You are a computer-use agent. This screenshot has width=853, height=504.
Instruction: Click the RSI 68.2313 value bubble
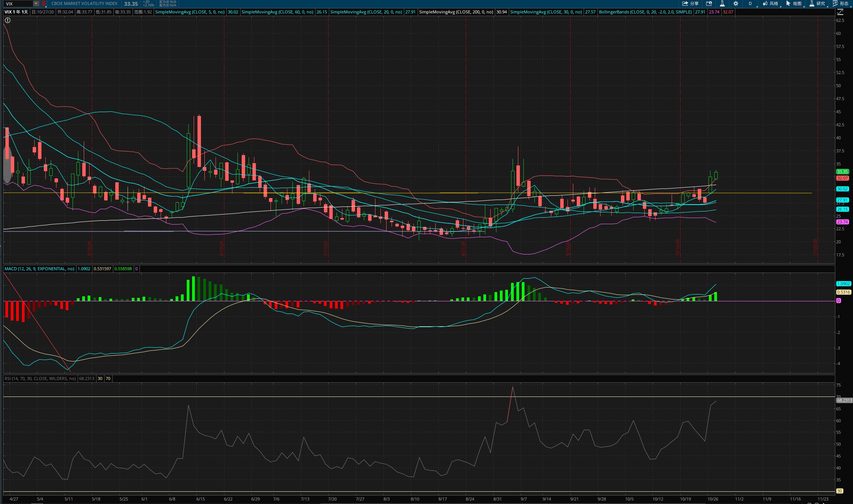click(x=845, y=400)
